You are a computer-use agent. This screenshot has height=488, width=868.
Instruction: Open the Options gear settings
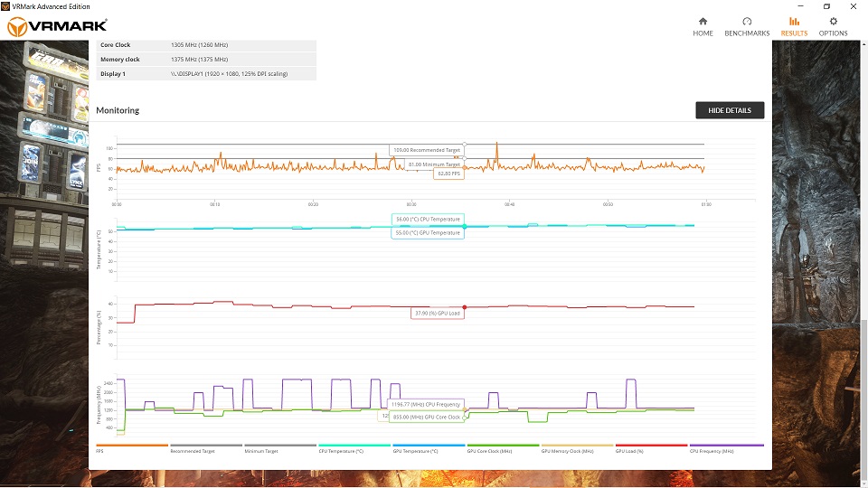point(833,26)
